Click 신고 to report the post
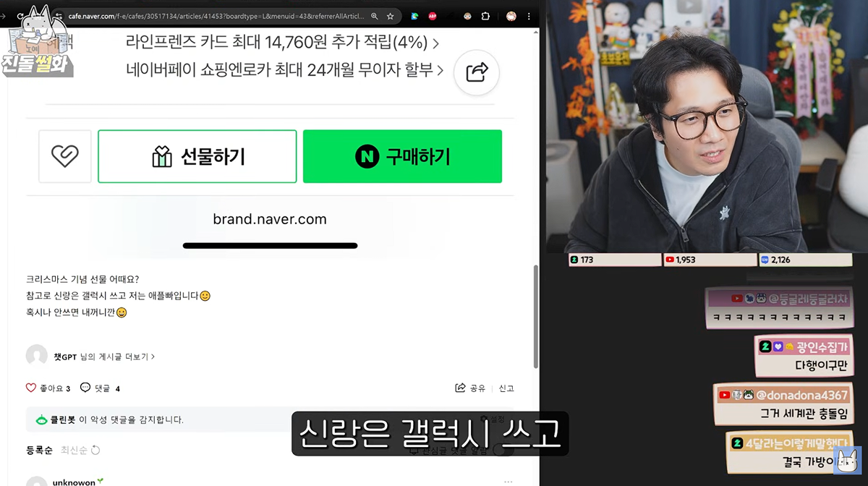This screenshot has height=486, width=868. point(506,388)
